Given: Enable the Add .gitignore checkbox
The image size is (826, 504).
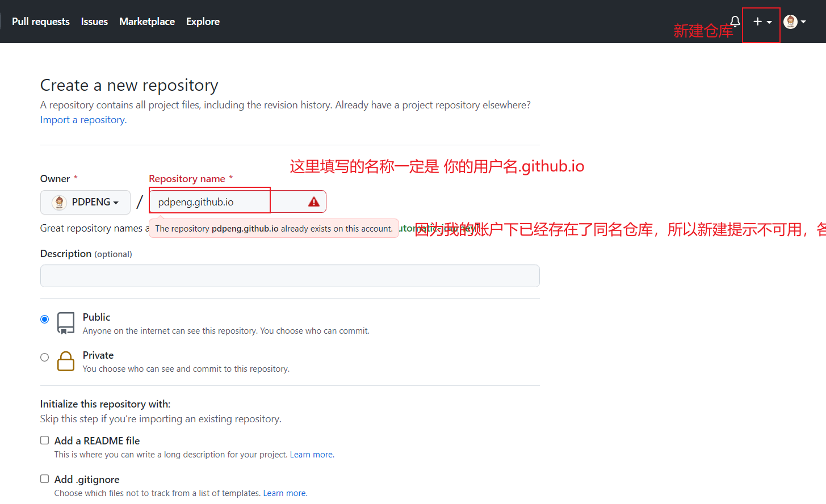Looking at the screenshot, I should tap(45, 479).
